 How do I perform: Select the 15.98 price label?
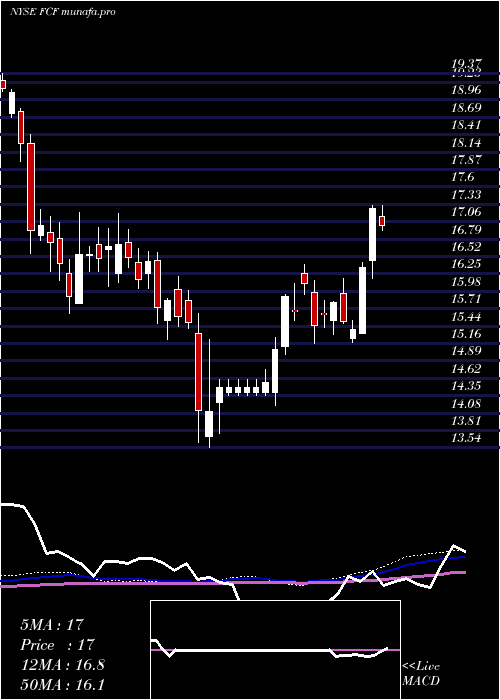pyautogui.click(x=467, y=282)
